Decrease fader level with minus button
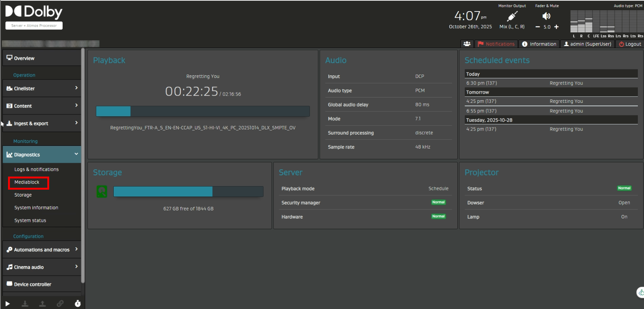Screen dimensions: 644x309 pyautogui.click(x=538, y=27)
